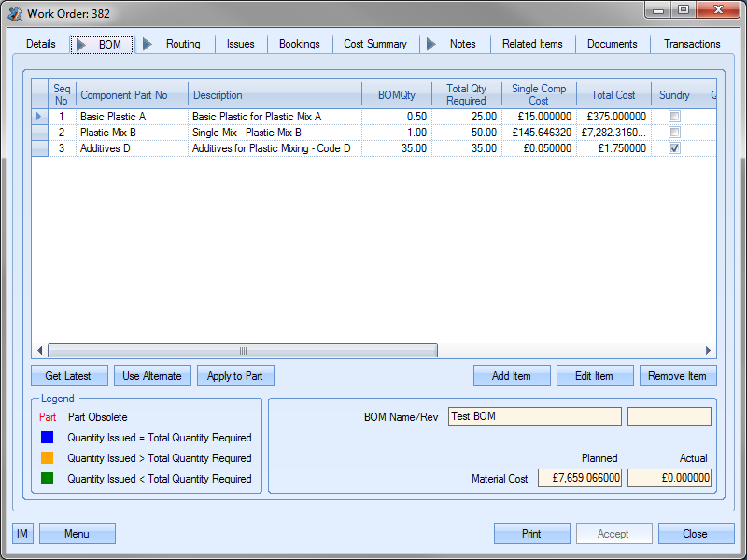Open the Menu button
Screen dimensions: 747x560
pyautogui.click(x=77, y=534)
